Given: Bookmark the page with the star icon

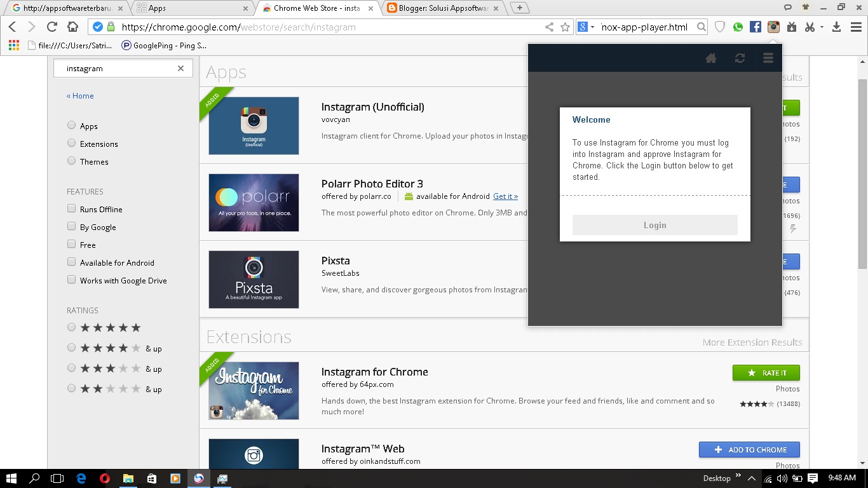Looking at the screenshot, I should (x=565, y=27).
